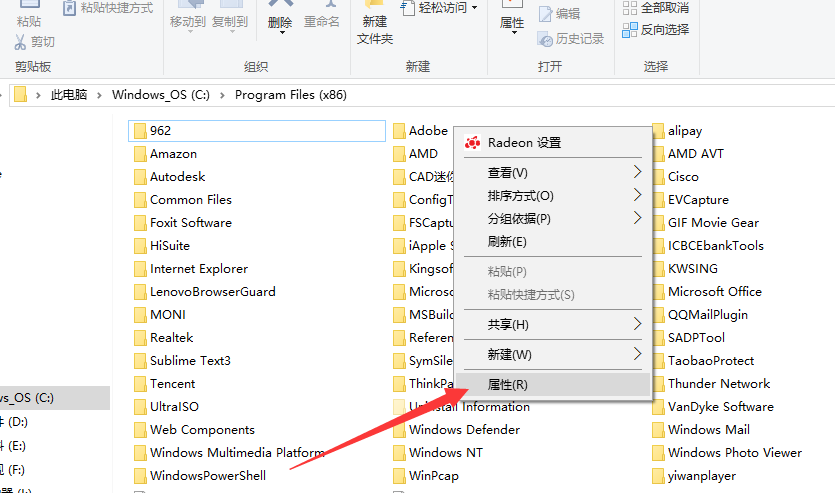Select the GIF Movie Gear folder
This screenshot has width=835, height=493.
[x=706, y=223]
